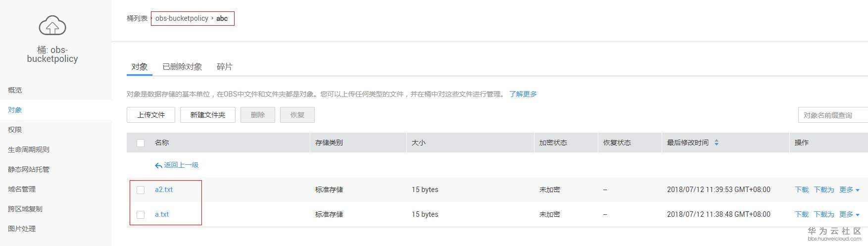Click 下载 for a.txt
The width and height of the screenshot is (868, 246).
point(801,214)
